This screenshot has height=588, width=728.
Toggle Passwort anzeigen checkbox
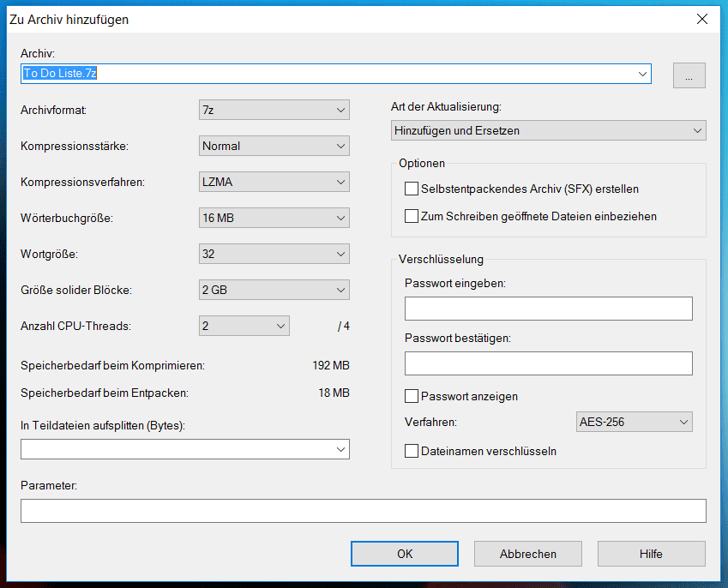tap(412, 396)
